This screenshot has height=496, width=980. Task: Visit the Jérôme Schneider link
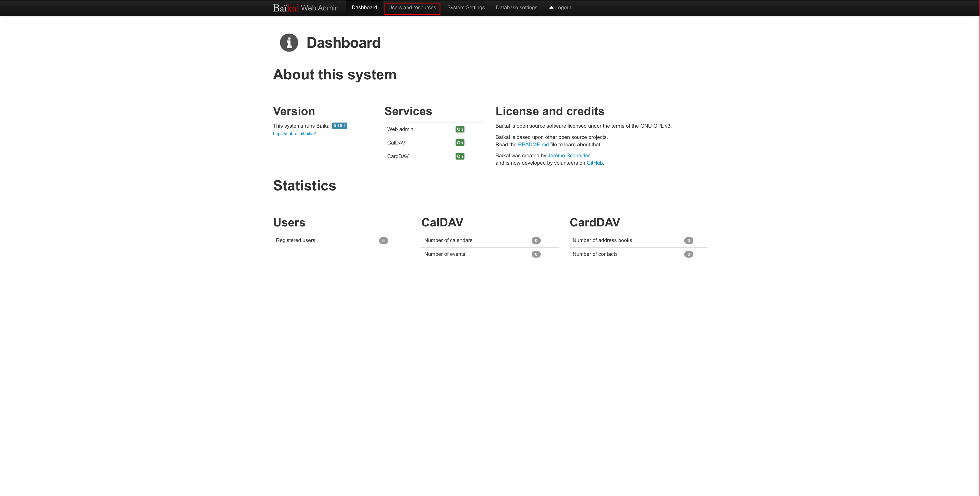pyautogui.click(x=568, y=156)
